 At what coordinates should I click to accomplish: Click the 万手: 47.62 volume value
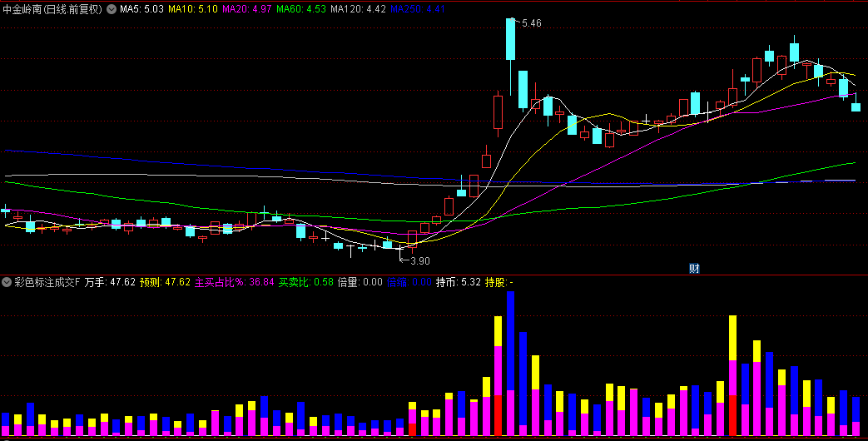tap(110, 282)
